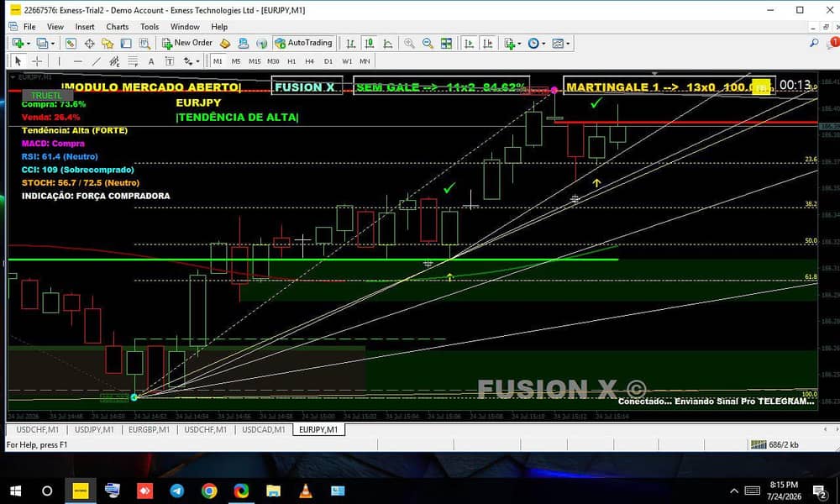Open the Market Watch window icon

[71, 44]
